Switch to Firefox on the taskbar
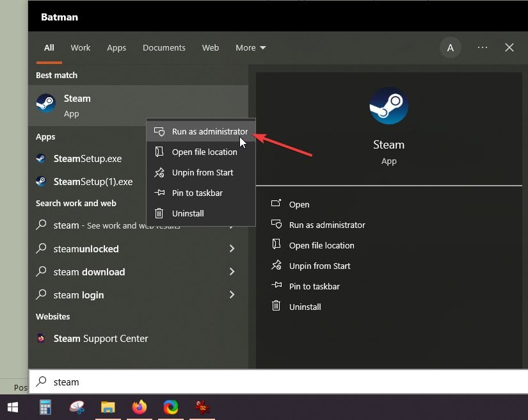This screenshot has width=528, height=420. [x=139, y=407]
